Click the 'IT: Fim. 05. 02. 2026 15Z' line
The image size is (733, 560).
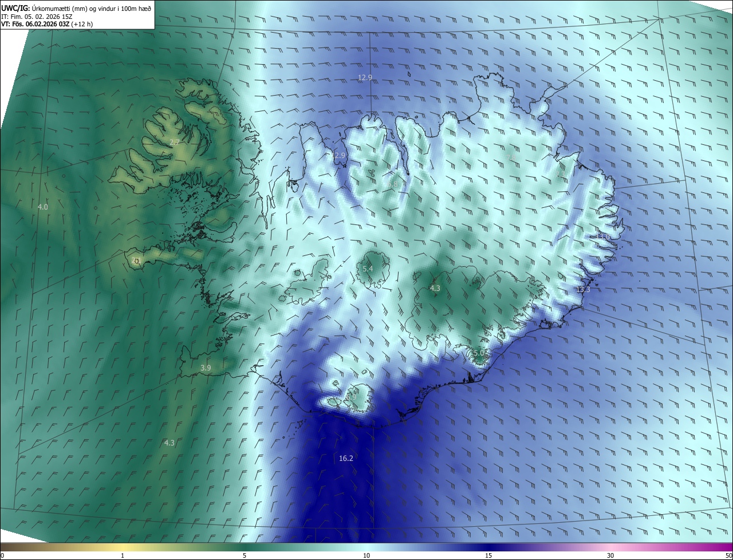coord(36,16)
